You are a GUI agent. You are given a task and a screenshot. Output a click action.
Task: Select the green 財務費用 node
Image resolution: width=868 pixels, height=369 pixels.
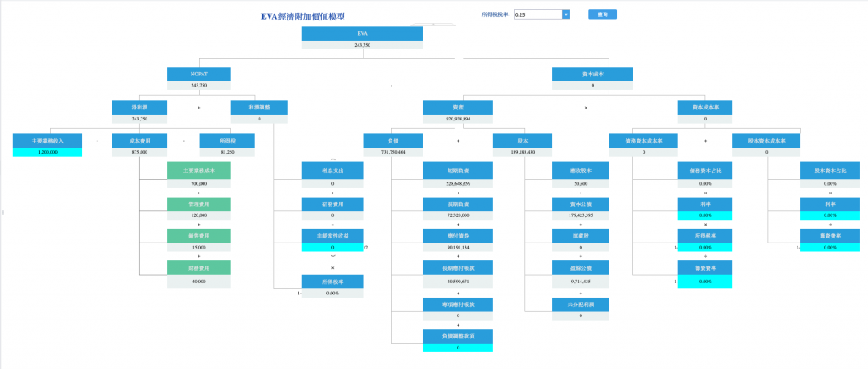point(198,268)
